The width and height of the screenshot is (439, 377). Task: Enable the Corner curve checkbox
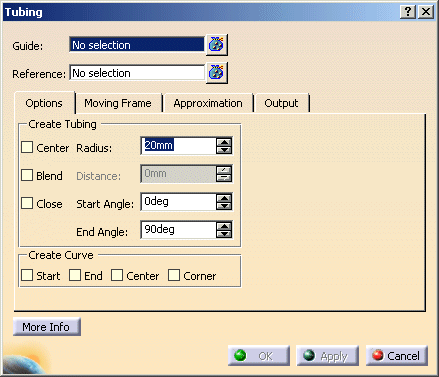[174, 275]
